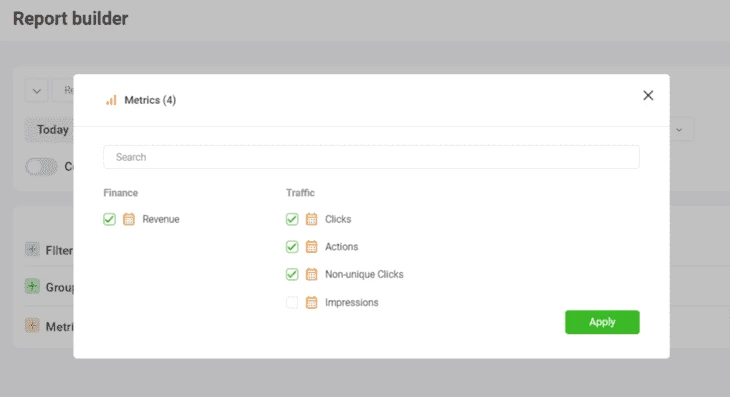Click the calendar icon next to Revenue
730x397 pixels.
pyautogui.click(x=129, y=219)
